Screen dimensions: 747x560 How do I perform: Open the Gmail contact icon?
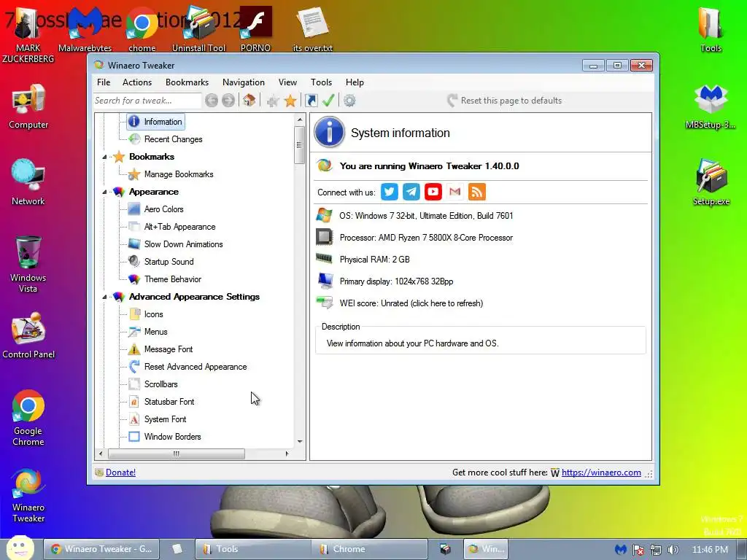tap(455, 192)
